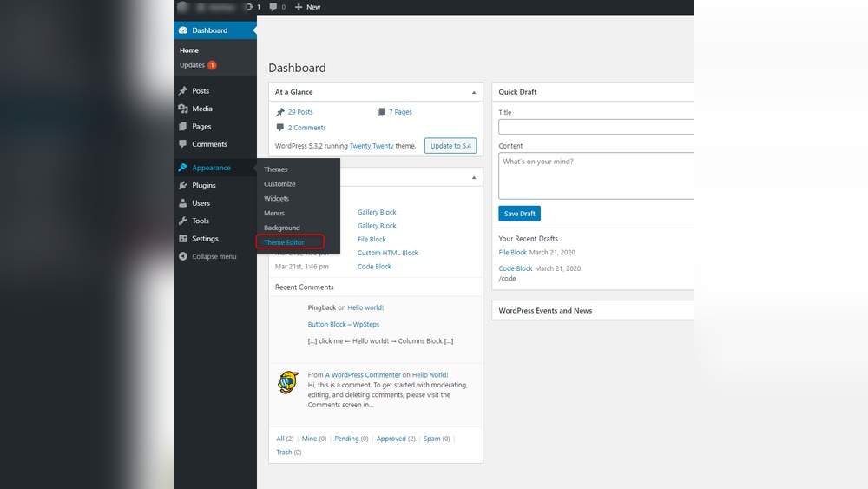The image size is (868, 489).
Task: Open the Twenty Twenty theme link
Action: tap(372, 146)
